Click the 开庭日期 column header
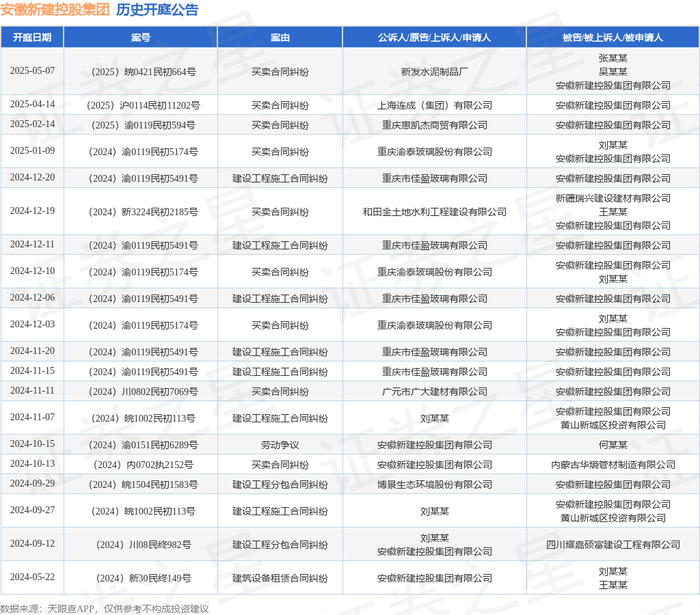 [x=32, y=38]
